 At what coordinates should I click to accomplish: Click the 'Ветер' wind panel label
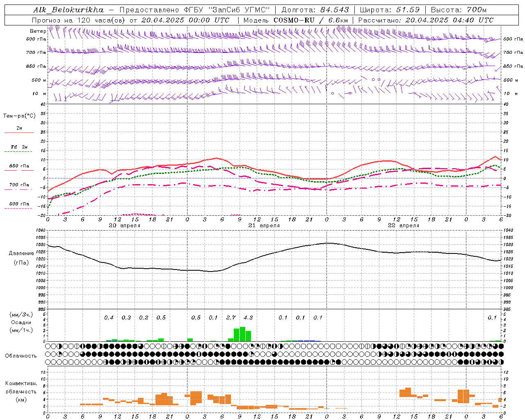pos(38,31)
